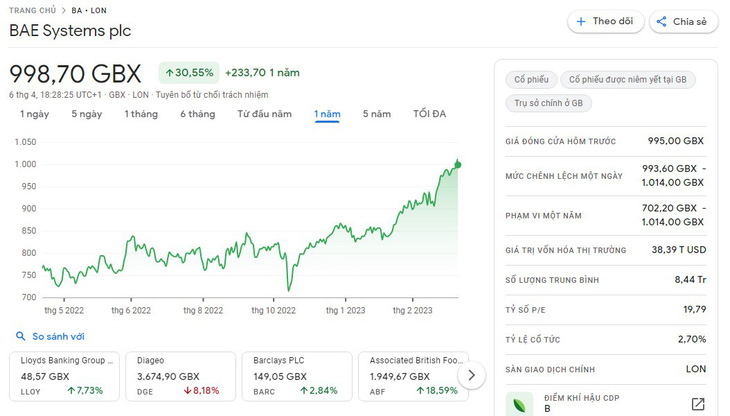Open the Cổ phiếu tag chip
This screenshot has width=730, height=416.
coord(531,80)
